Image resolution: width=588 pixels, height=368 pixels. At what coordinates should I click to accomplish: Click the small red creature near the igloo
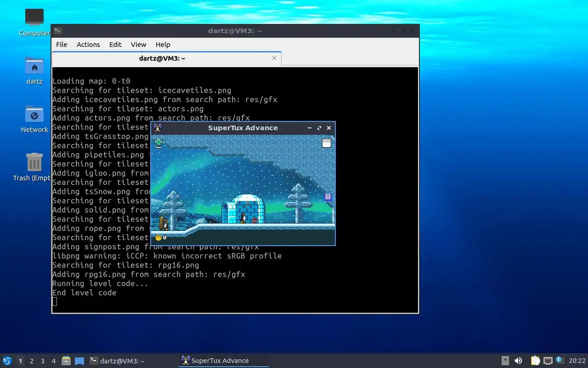click(254, 220)
